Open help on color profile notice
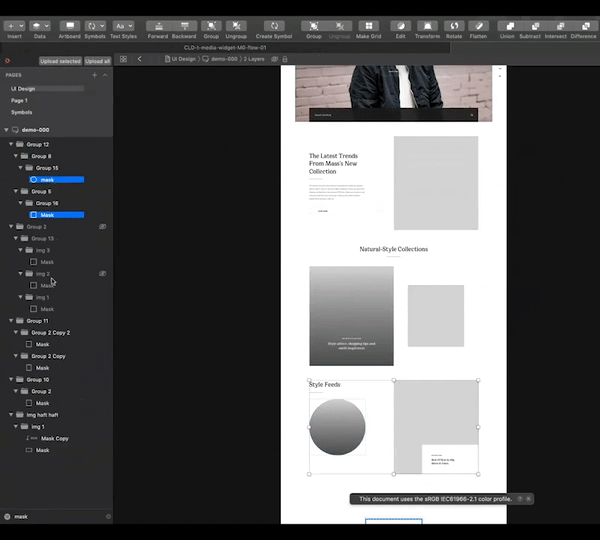 tap(520, 499)
